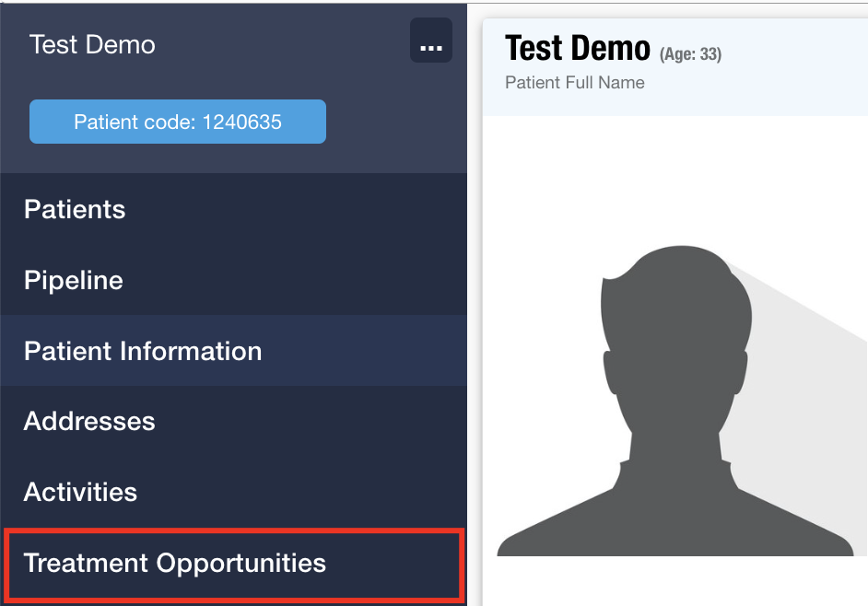The image size is (868, 606).
Task: Click the Age 33 label
Action: coord(690,53)
